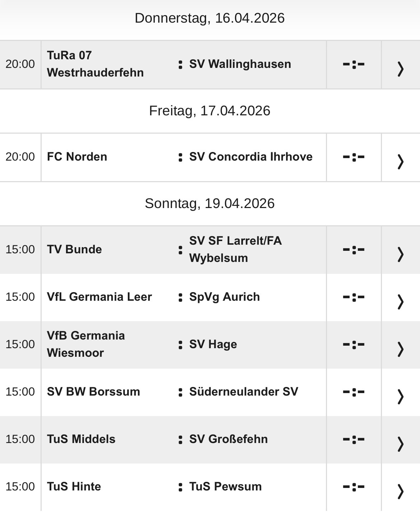Click the score placeholder for FC Norden match

354,157
